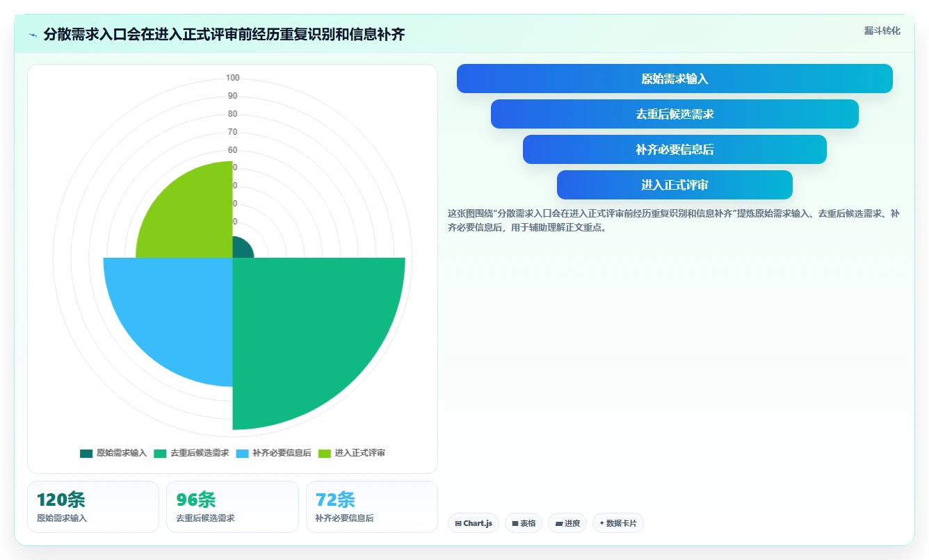
Task: Select the 原始需求输入 funnel bar
Action: [674, 79]
